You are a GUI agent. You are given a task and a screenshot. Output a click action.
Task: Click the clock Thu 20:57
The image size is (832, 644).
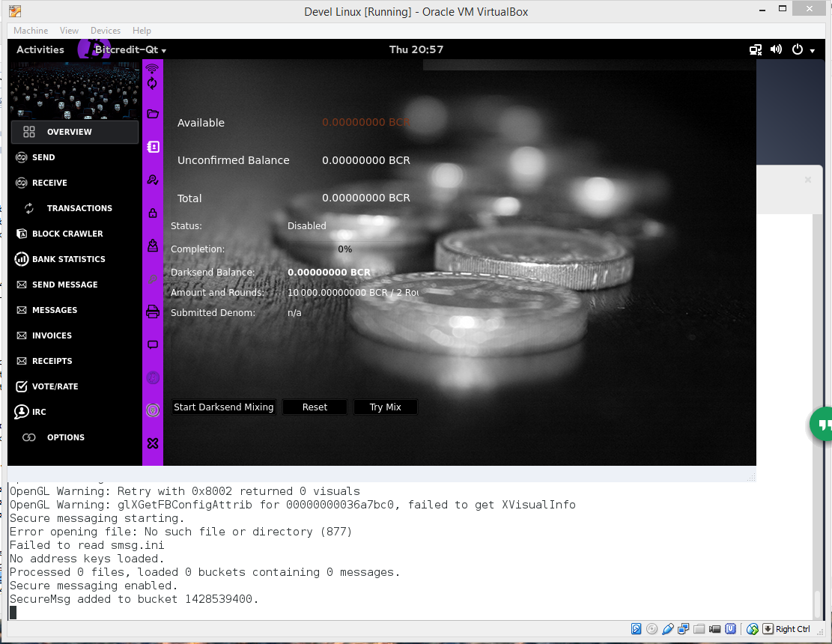tap(416, 50)
